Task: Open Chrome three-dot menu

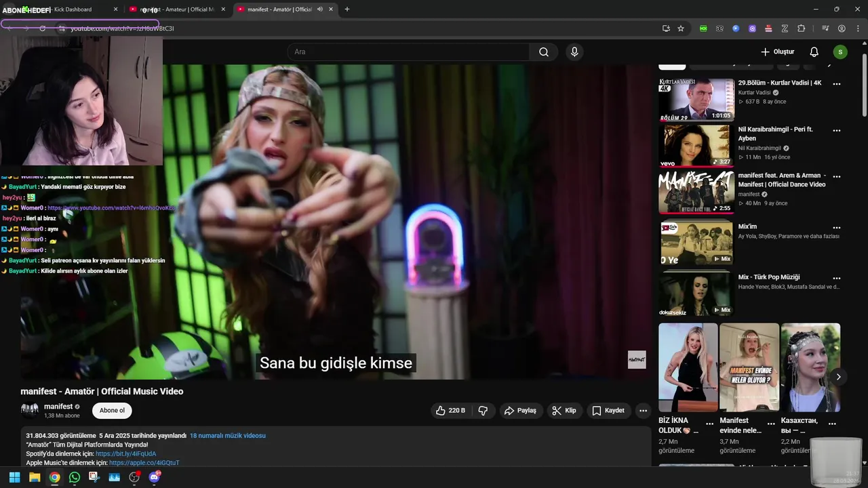Action: click(x=856, y=28)
